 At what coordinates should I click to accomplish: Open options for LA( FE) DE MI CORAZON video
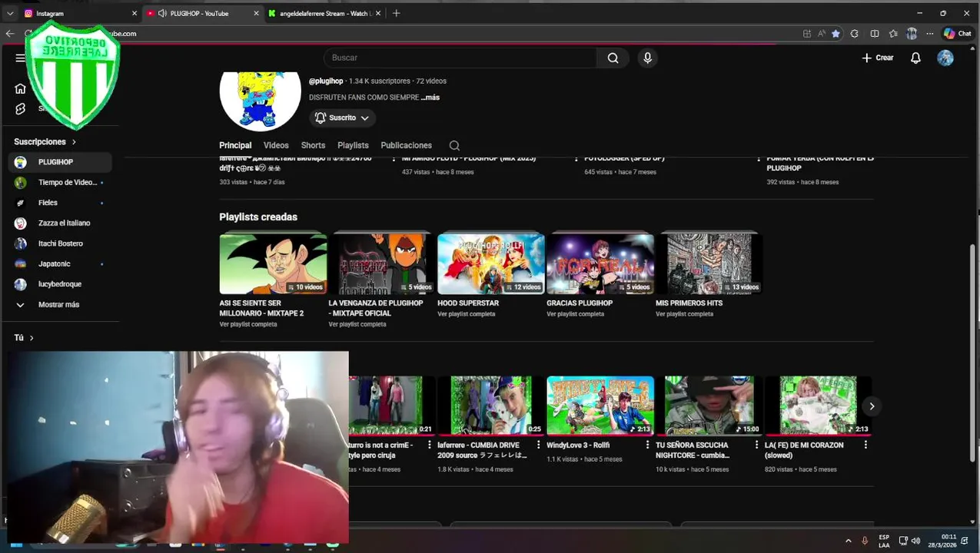point(865,445)
